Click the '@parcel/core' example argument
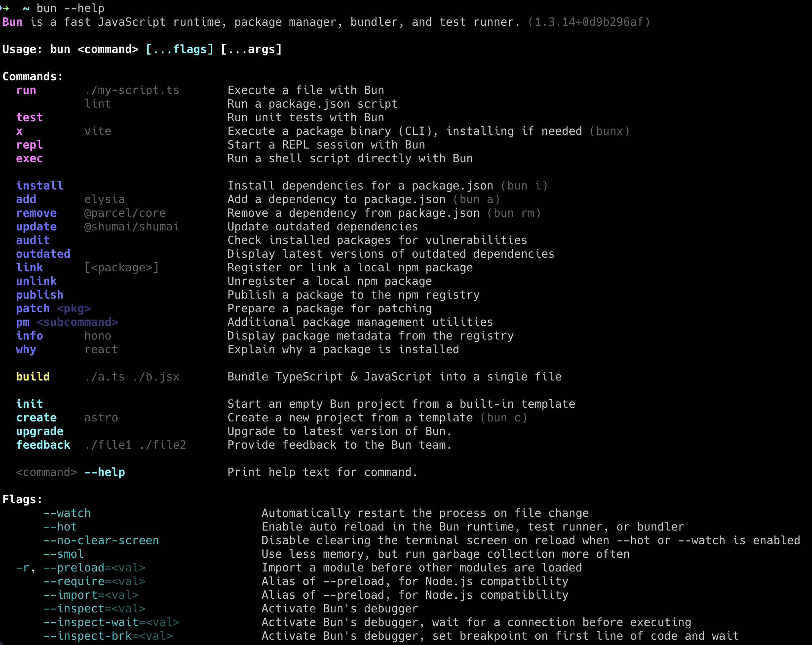This screenshot has height=645, width=812. coord(125,213)
